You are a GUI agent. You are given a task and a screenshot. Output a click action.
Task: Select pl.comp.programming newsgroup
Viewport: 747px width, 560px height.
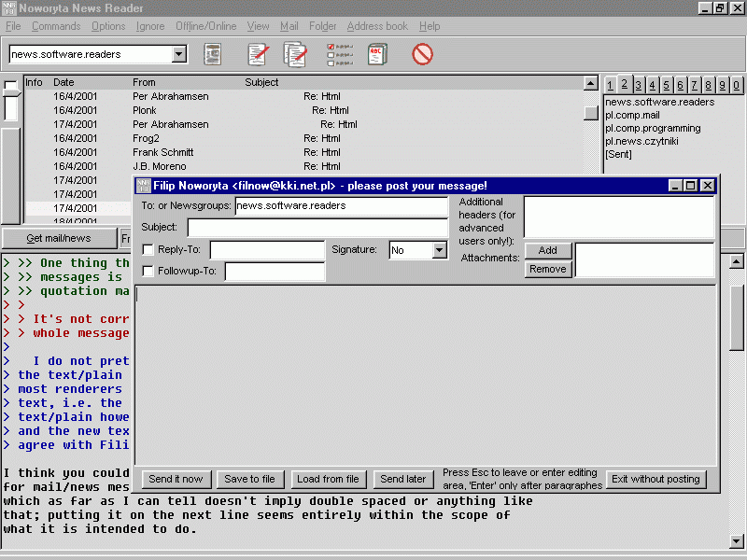(653, 129)
